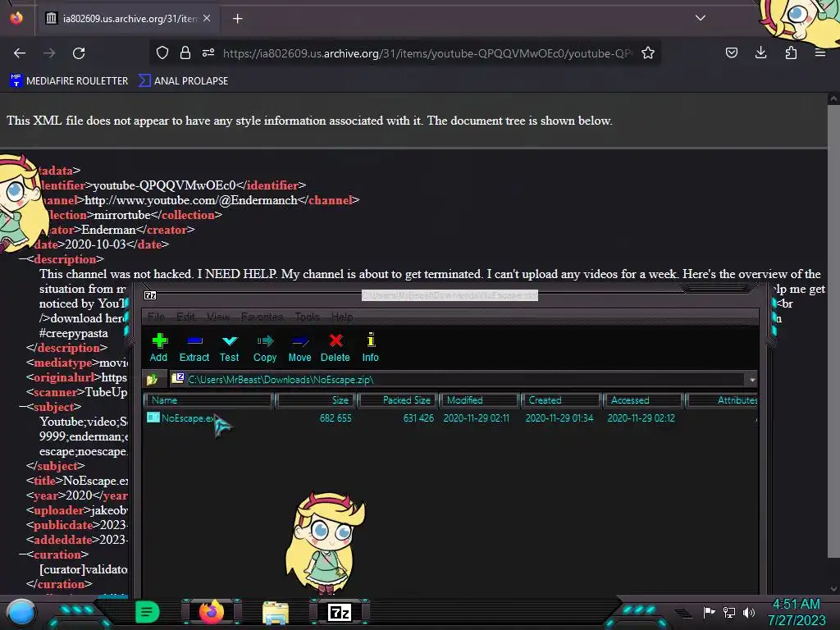
Task: Click the permissions icon in the URL bar
Action: (208, 52)
